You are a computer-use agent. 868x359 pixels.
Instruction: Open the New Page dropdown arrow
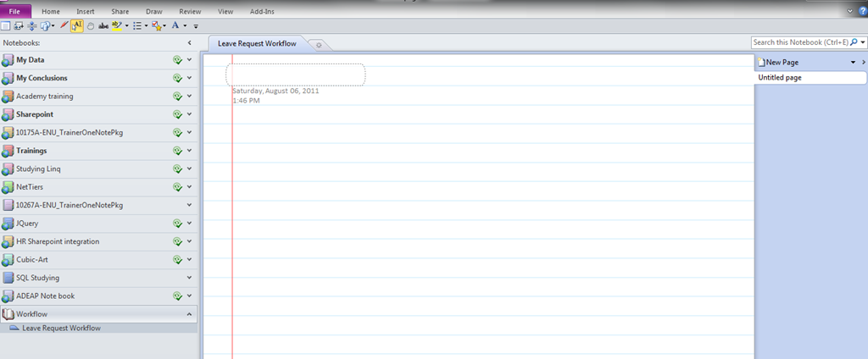pyautogui.click(x=853, y=63)
